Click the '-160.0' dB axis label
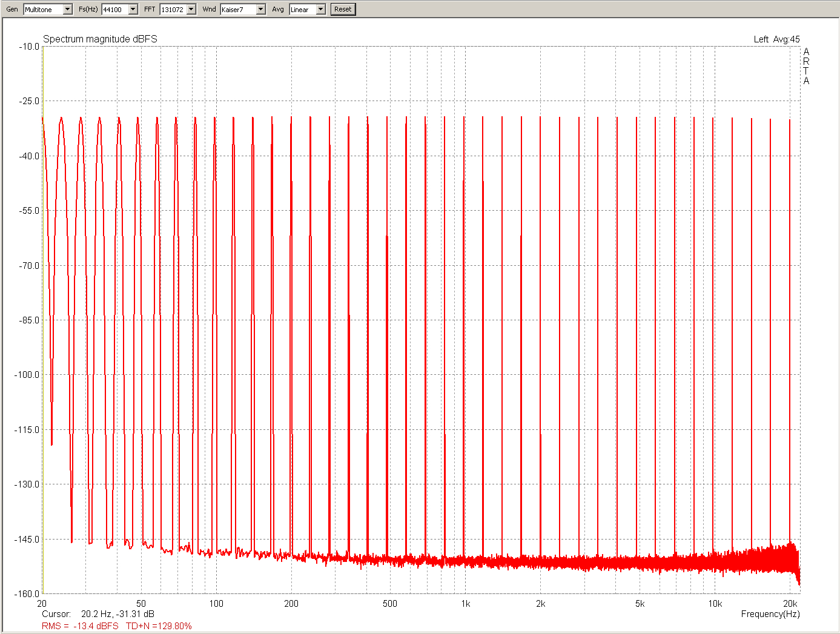840x634 pixels. click(x=27, y=594)
